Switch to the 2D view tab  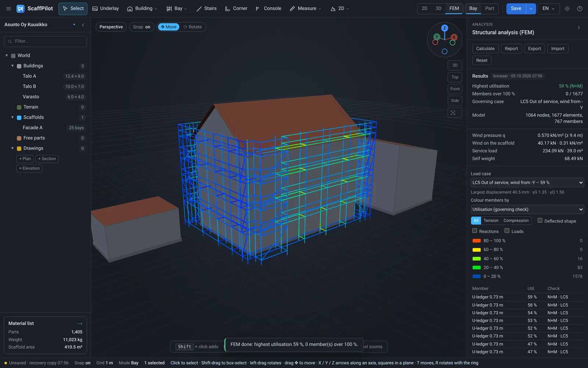(x=424, y=8)
